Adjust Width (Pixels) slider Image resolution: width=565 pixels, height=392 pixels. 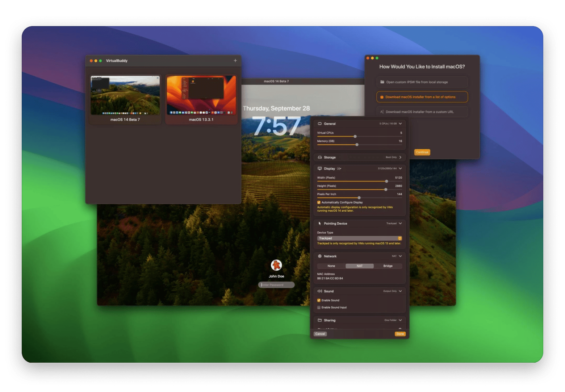(x=360, y=181)
